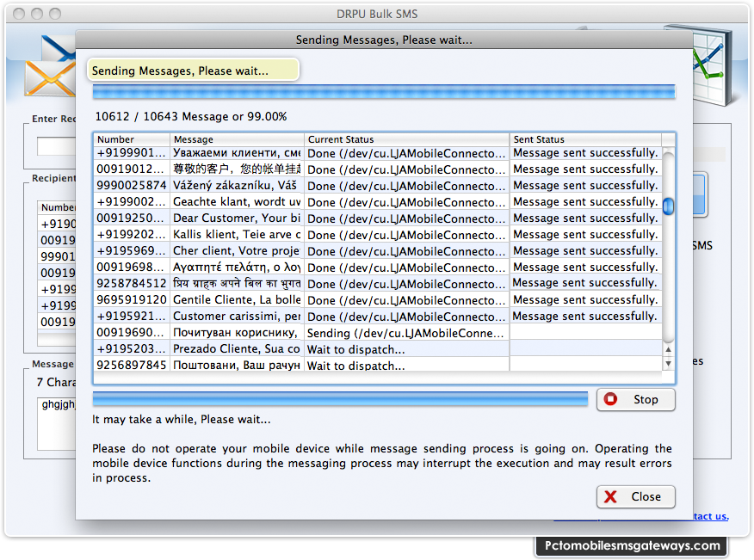This screenshot has height=560, width=754.
Task: Click the lower progress bar beside Stop
Action: point(340,399)
